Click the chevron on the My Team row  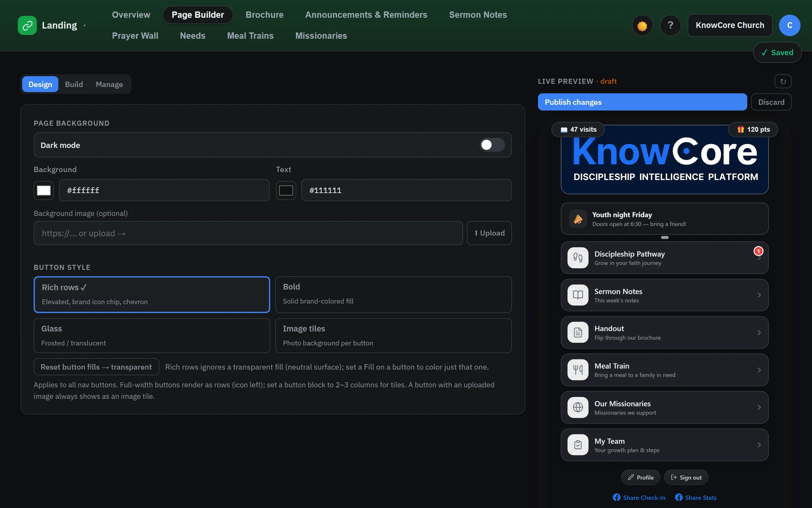[x=759, y=445]
